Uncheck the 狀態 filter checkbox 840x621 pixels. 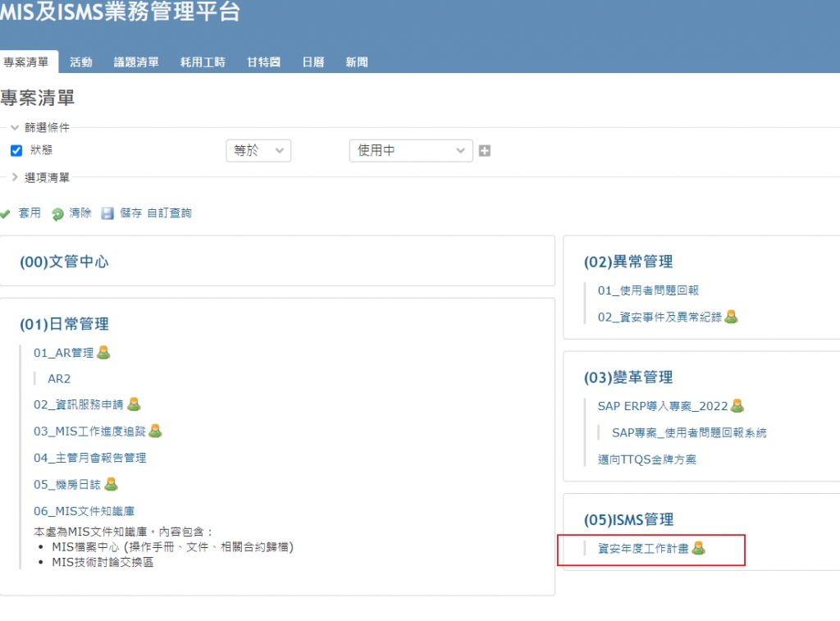click(x=16, y=151)
